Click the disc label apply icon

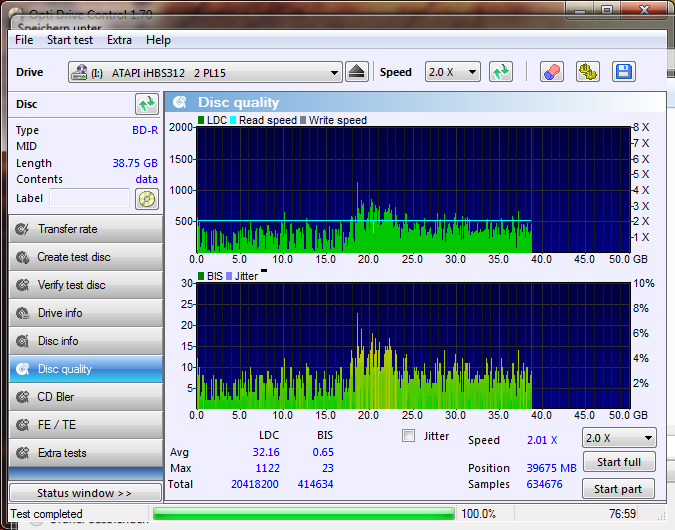[x=147, y=198]
